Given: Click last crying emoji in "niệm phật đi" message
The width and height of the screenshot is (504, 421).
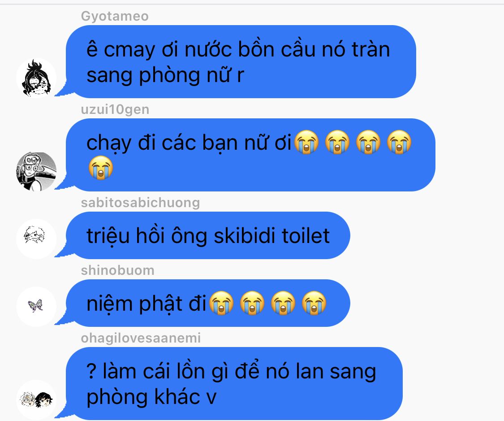Looking at the screenshot, I should pyautogui.click(x=314, y=303).
